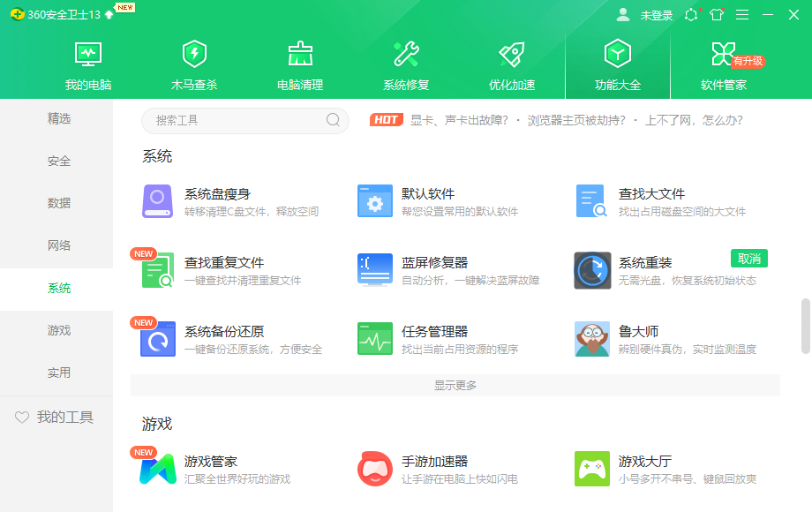Click the 手游加速器 mobile game accelerator icon
812x512 pixels.
coord(375,469)
